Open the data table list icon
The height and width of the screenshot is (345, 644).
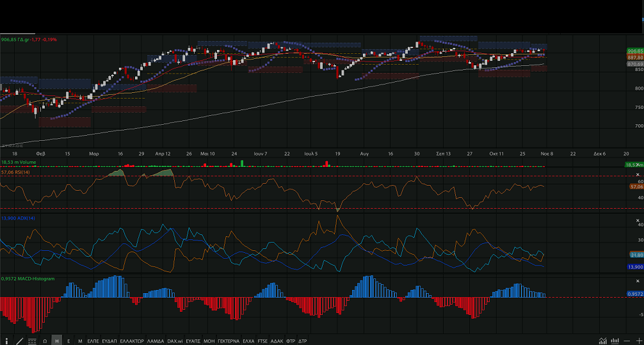tap(32, 341)
